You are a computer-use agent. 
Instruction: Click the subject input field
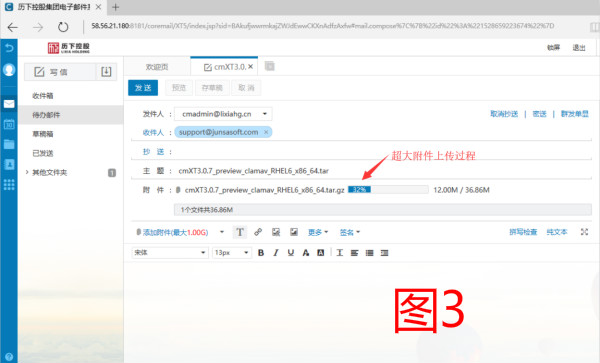click(384, 171)
